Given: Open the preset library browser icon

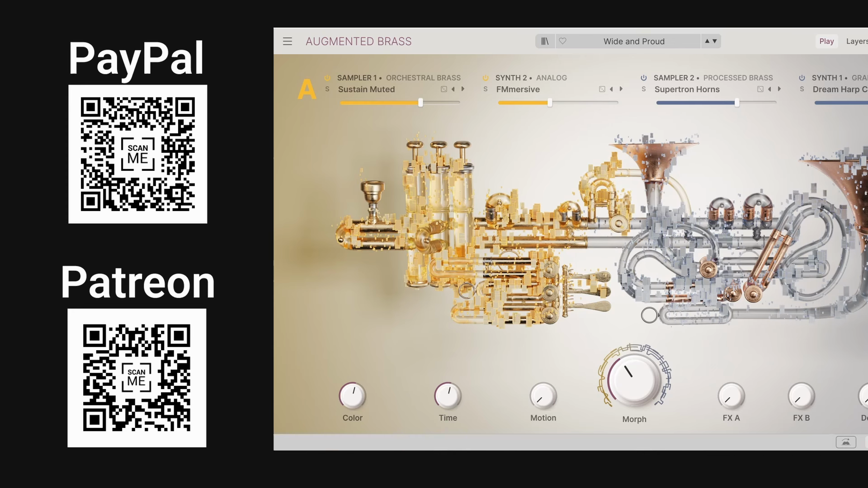Looking at the screenshot, I should pyautogui.click(x=545, y=41).
